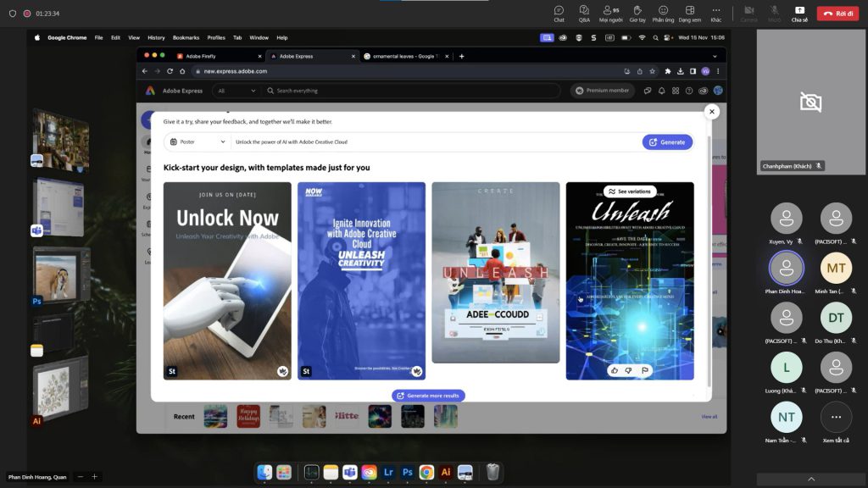Viewport: 868px width, 488px height.
Task: Open the Adobe apps grid icon
Action: point(676,91)
